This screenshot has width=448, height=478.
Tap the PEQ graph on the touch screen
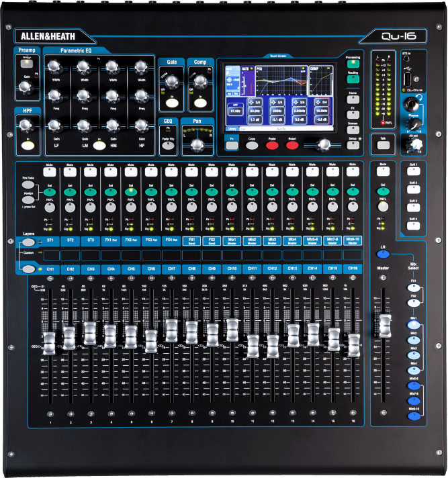281,81
